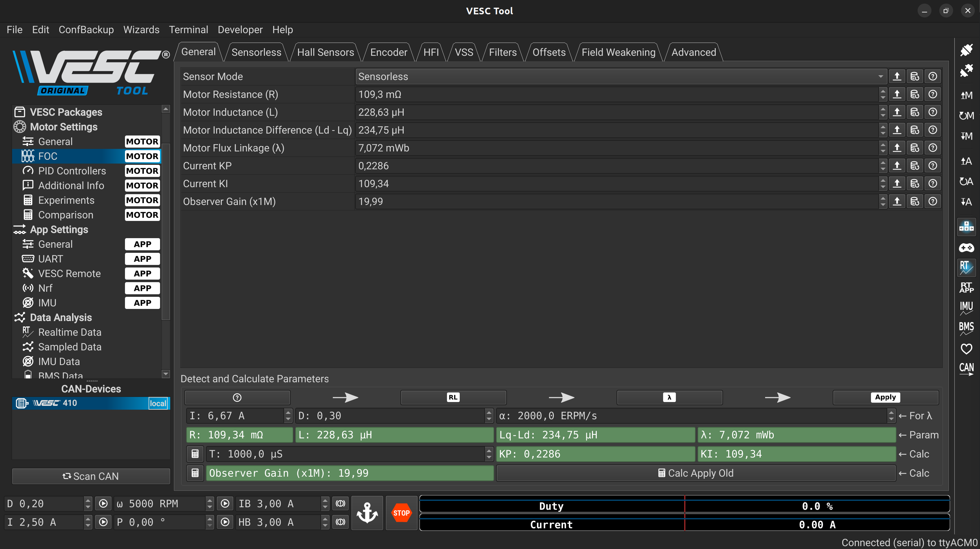Click stepper of T 1000,0 µS field

click(489, 454)
